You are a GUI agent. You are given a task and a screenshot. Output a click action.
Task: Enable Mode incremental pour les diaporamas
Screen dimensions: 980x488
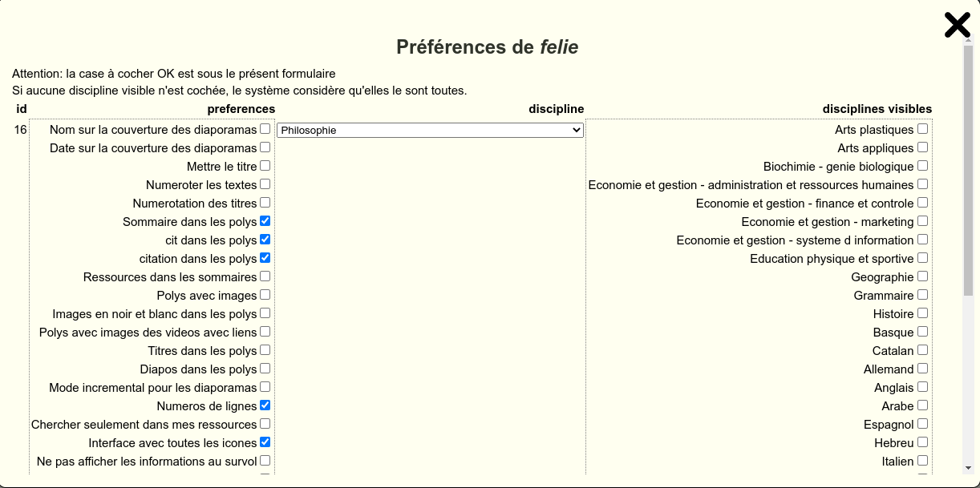pyautogui.click(x=265, y=387)
